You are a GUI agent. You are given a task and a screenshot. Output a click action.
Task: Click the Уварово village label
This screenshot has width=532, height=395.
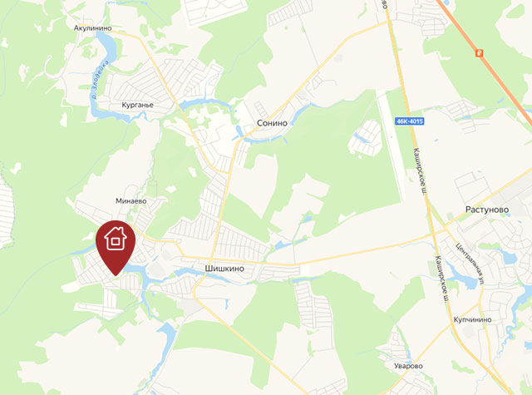coord(408,366)
